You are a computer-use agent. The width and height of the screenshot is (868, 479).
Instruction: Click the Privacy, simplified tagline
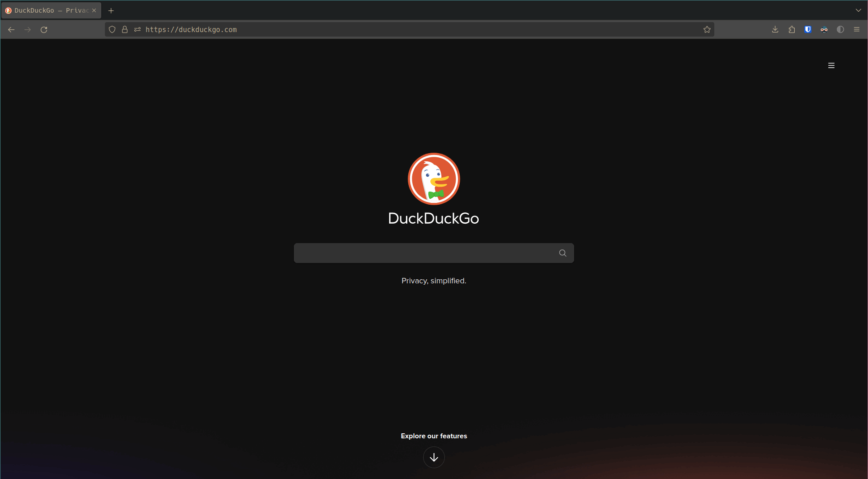(434, 281)
